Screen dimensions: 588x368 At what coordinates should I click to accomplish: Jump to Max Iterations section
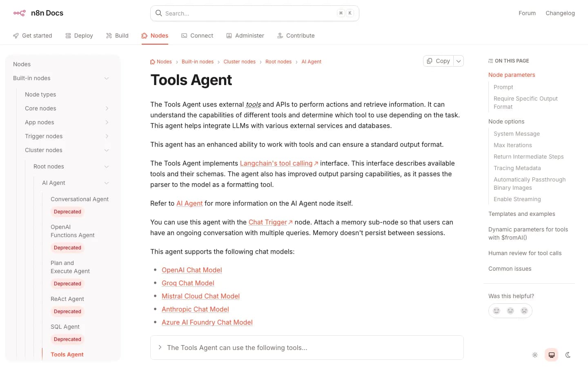(x=513, y=145)
